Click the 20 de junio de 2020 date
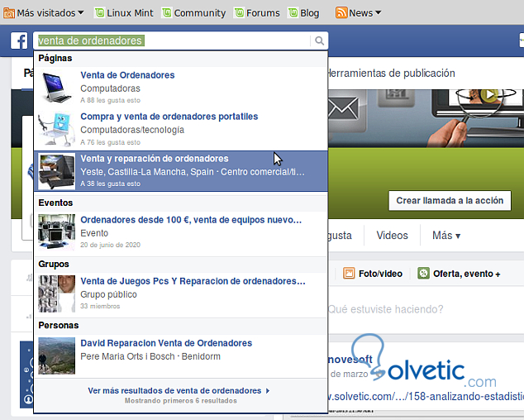 (110, 245)
